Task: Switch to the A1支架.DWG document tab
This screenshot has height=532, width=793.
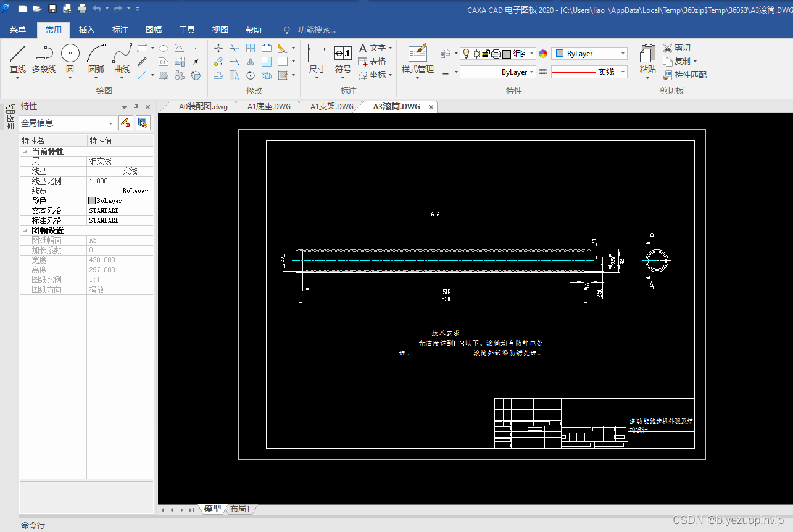Action: point(332,107)
